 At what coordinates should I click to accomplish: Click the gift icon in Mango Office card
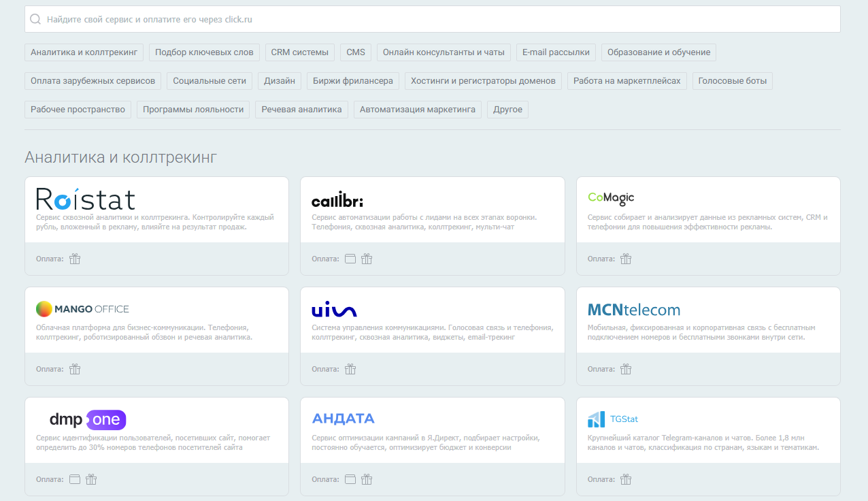[75, 369]
